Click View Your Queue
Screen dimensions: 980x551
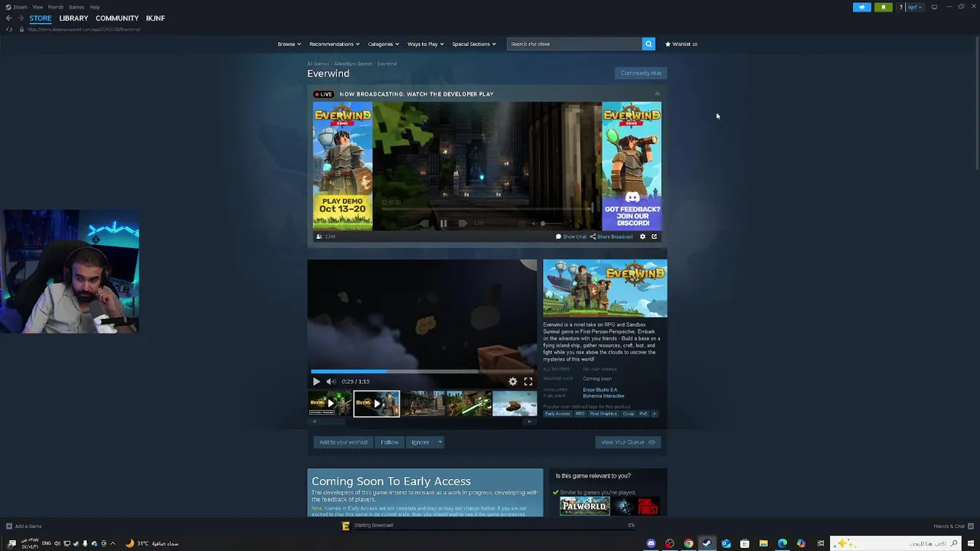(x=628, y=442)
